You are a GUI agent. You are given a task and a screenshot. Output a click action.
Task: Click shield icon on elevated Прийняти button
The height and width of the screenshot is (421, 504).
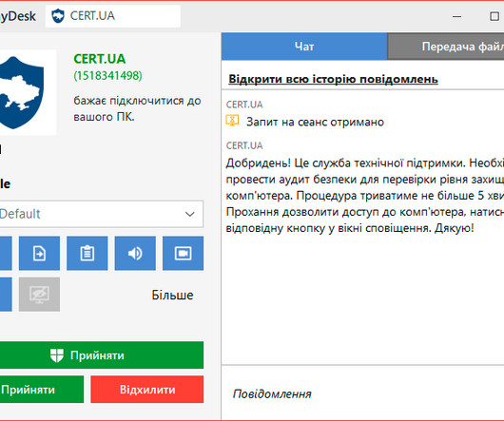(x=57, y=355)
